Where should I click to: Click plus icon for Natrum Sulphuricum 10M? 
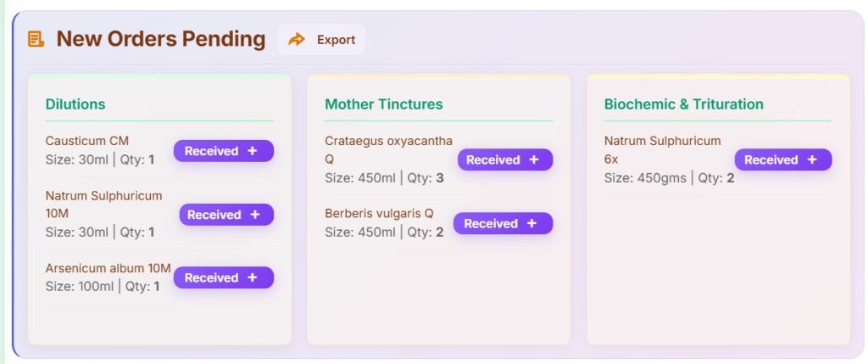tap(255, 215)
